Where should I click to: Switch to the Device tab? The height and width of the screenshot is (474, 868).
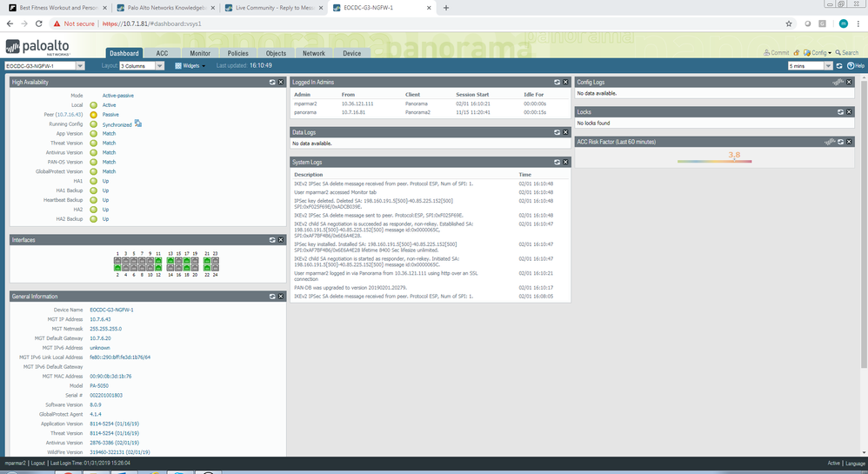[x=351, y=53]
